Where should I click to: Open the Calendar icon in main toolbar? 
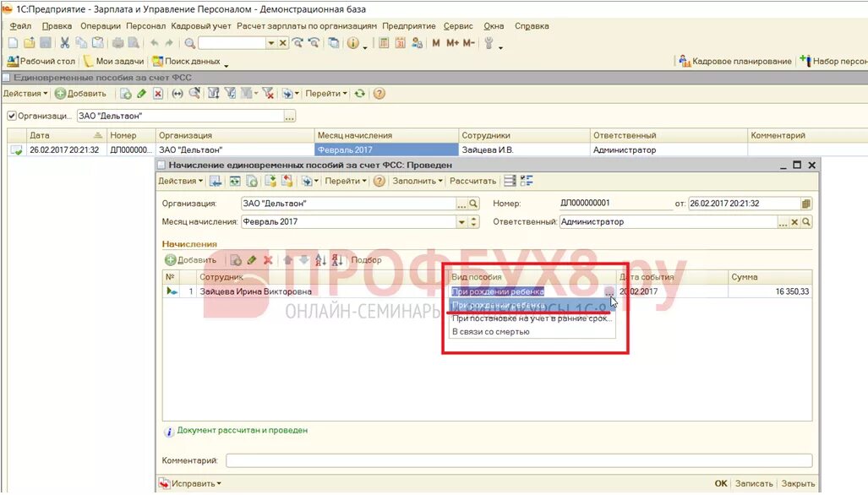click(x=401, y=43)
